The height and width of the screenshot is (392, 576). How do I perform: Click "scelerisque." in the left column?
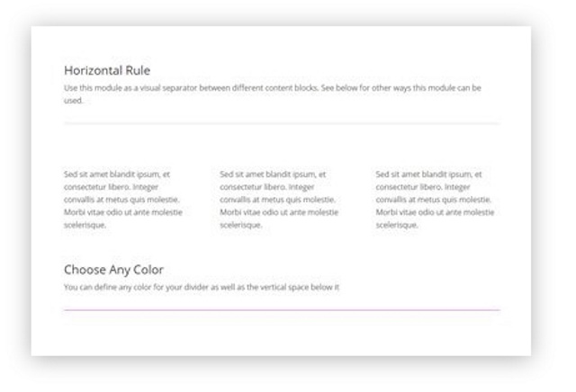coord(85,225)
